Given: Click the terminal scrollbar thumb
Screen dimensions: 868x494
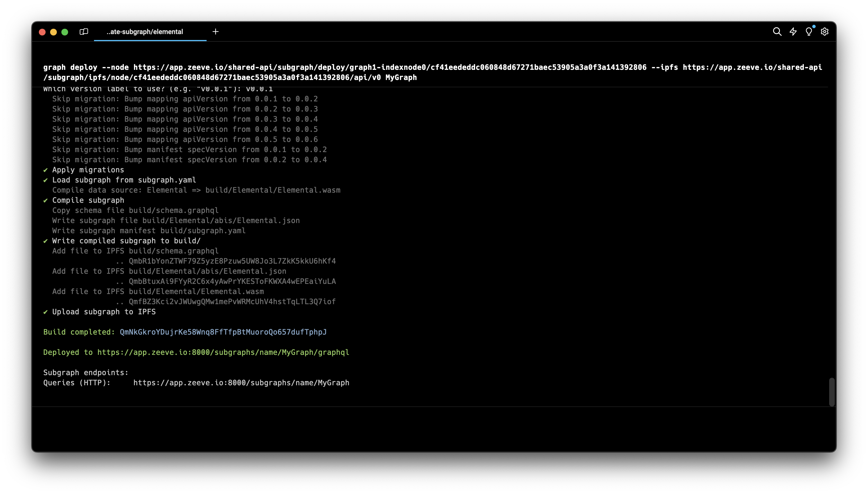Looking at the screenshot, I should tap(831, 391).
